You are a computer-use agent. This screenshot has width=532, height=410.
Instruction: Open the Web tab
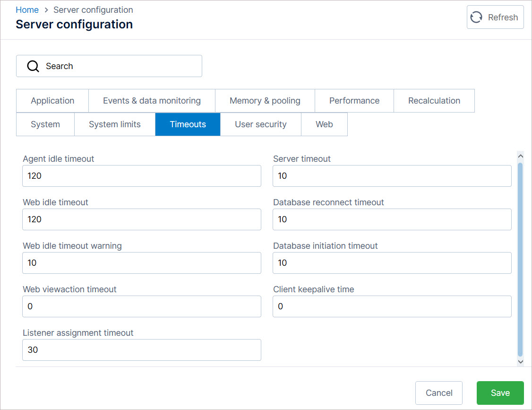[x=324, y=124]
